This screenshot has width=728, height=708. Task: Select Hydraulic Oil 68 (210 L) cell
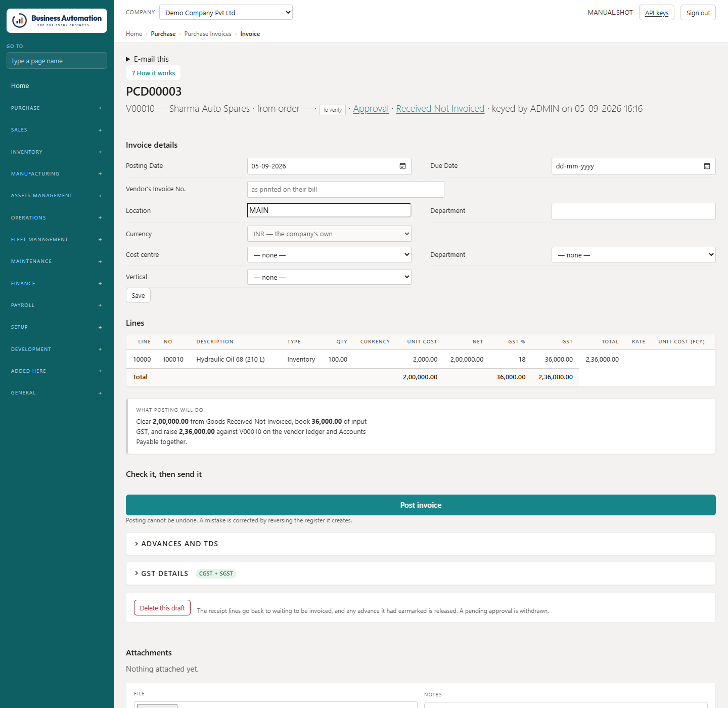tap(231, 360)
